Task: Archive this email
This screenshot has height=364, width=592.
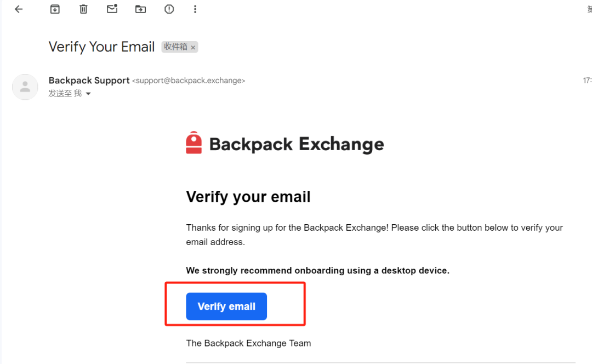Action: (55, 9)
